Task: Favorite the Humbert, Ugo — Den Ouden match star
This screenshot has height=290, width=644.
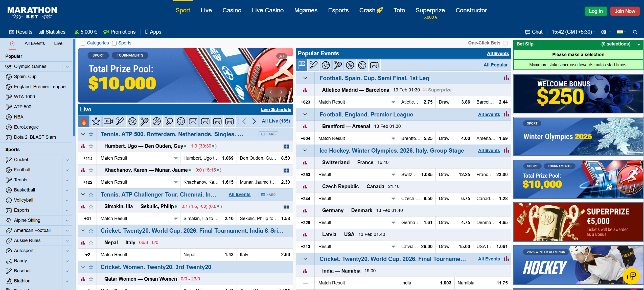Action: point(91,146)
